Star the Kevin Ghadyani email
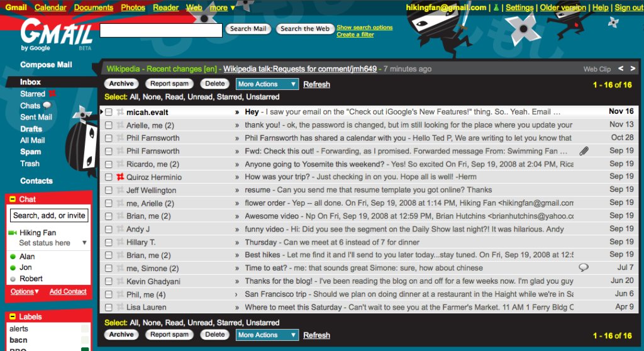 click(120, 282)
